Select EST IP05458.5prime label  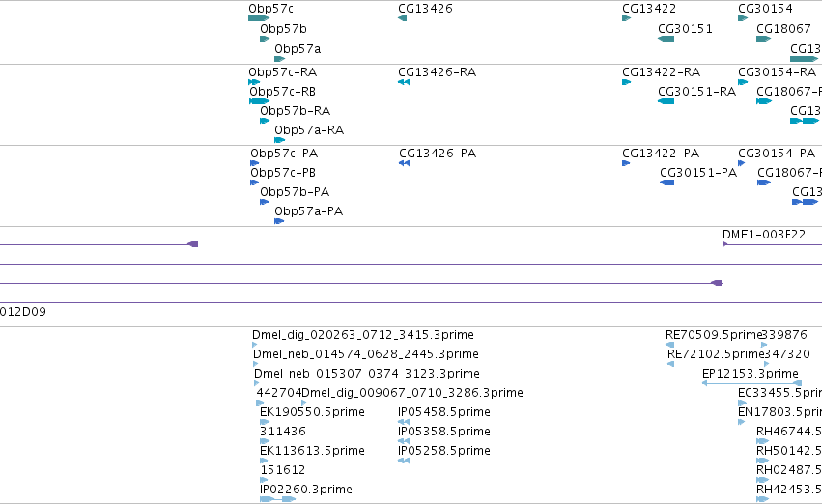click(x=444, y=412)
